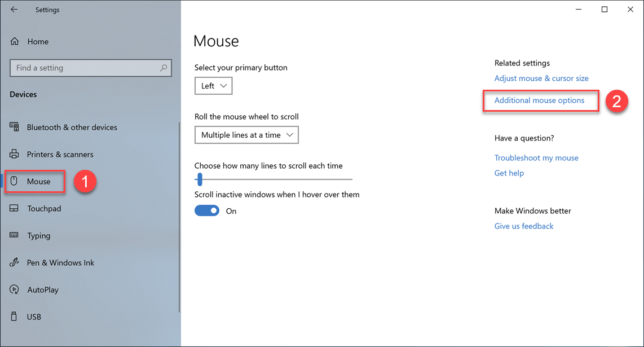This screenshot has width=644, height=347.
Task: Open USB settings page
Action: 34,317
